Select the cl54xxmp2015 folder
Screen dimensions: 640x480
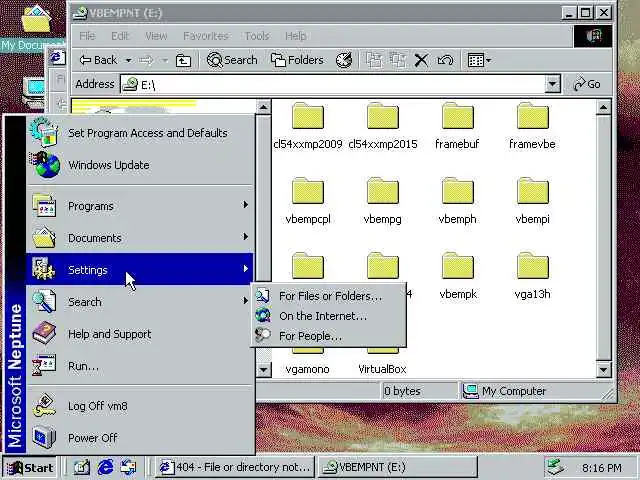pyautogui.click(x=382, y=126)
